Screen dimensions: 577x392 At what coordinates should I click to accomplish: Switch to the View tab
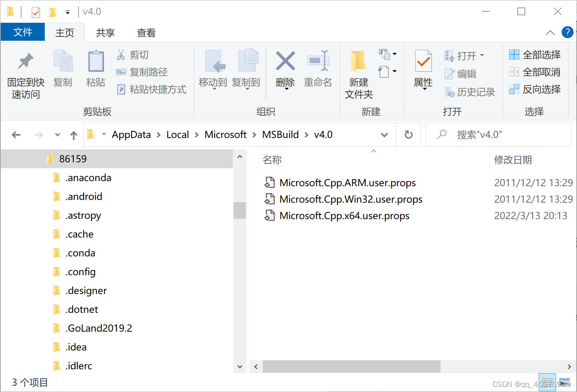pos(146,33)
